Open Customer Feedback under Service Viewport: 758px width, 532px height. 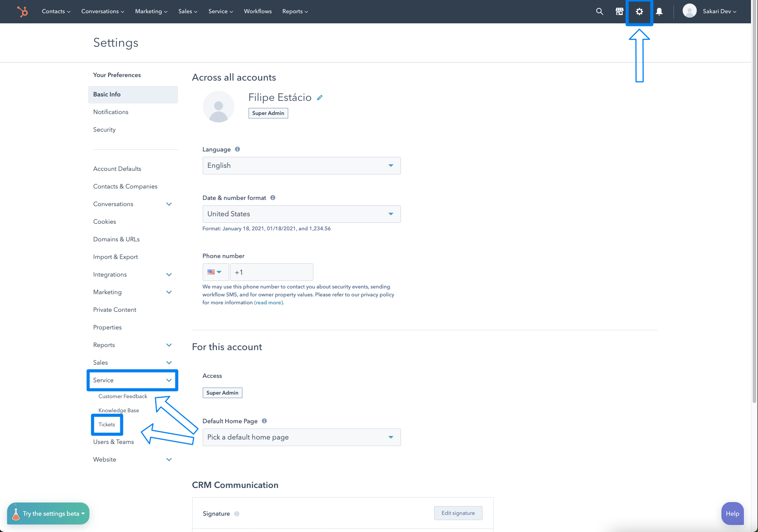tap(123, 396)
